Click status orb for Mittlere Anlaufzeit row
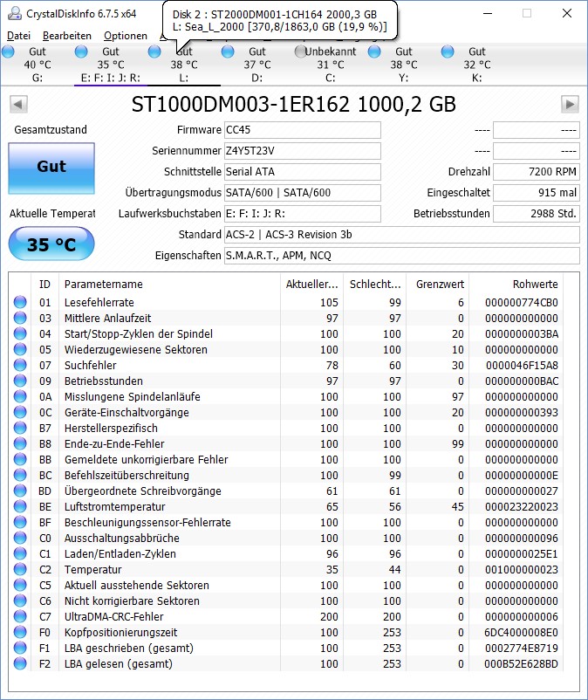 pyautogui.click(x=20, y=318)
